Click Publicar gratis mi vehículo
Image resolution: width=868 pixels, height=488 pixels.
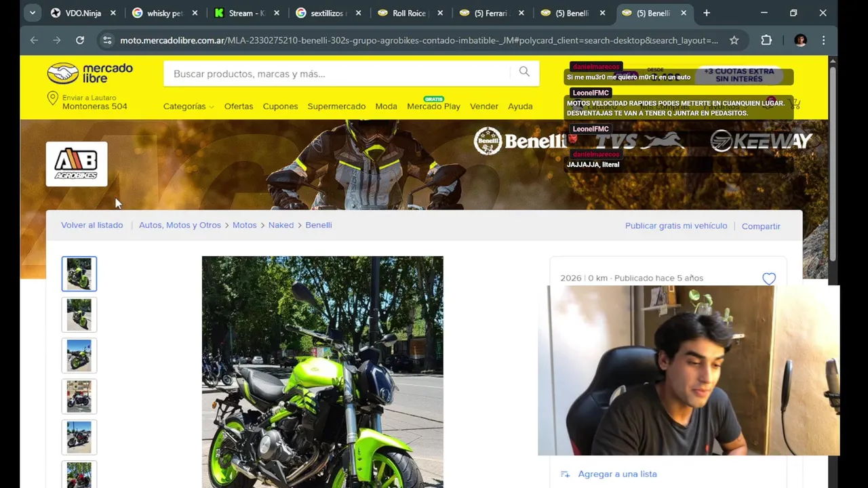[x=676, y=226]
